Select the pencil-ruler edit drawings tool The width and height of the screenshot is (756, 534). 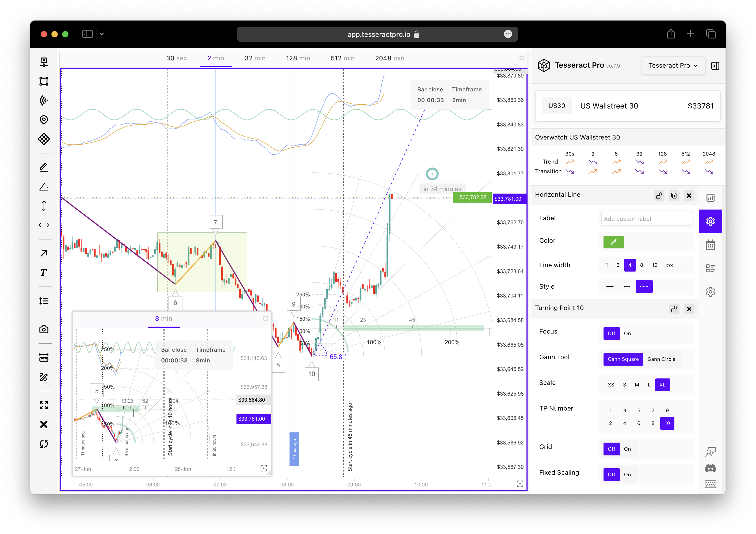pos(44,377)
